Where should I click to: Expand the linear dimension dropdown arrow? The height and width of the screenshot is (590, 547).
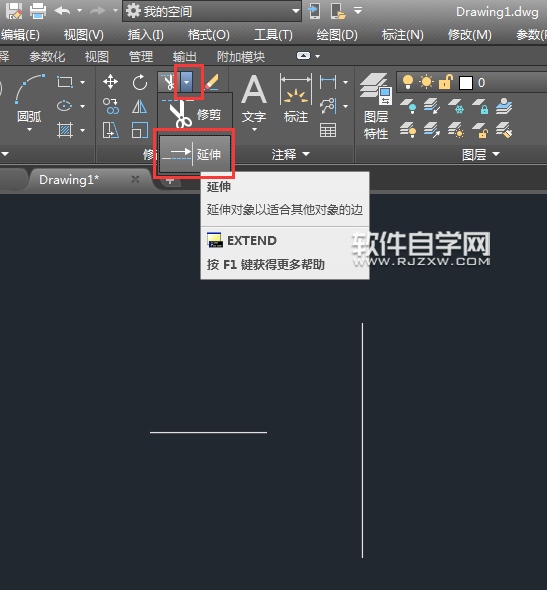tap(345, 82)
